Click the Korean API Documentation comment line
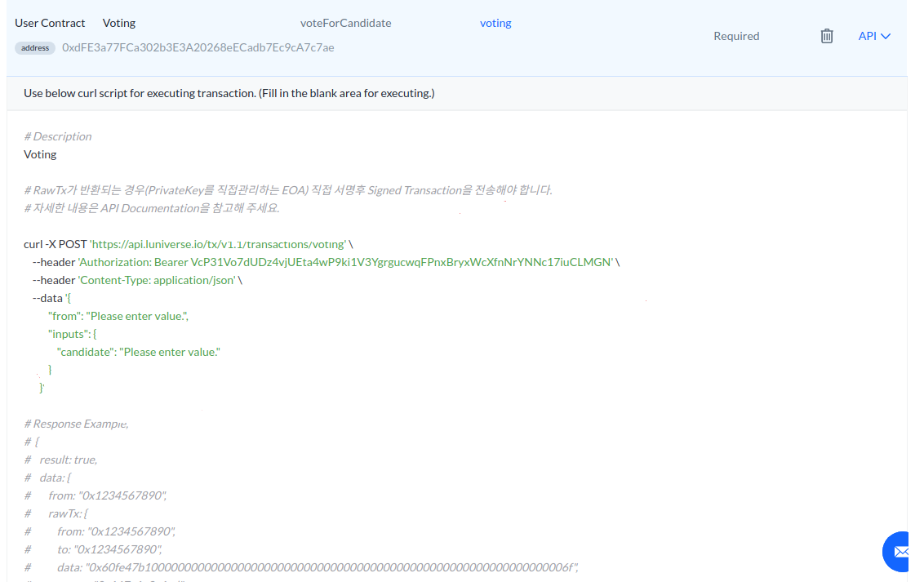Screen dimensions: 924x582 pyautogui.click(x=152, y=208)
